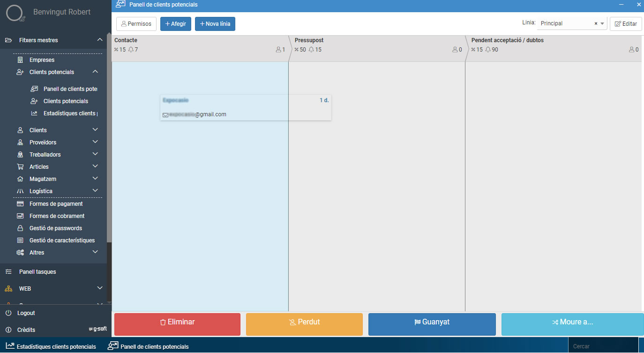
Task: Expand the WEB menu section
Action: pos(99,288)
